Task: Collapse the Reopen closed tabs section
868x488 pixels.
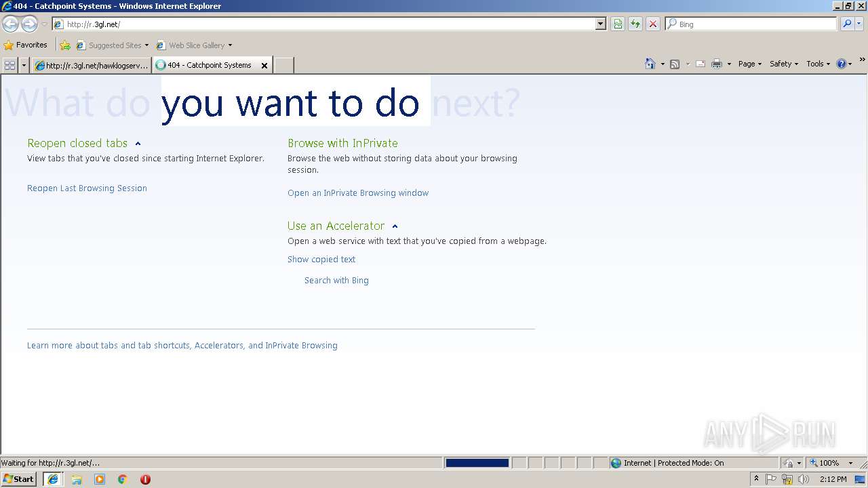Action: [x=138, y=144]
